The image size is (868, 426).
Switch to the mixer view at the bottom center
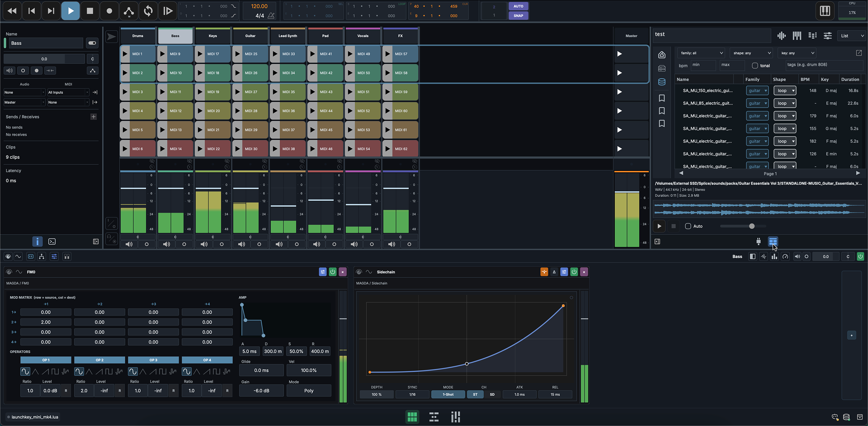[456, 417]
